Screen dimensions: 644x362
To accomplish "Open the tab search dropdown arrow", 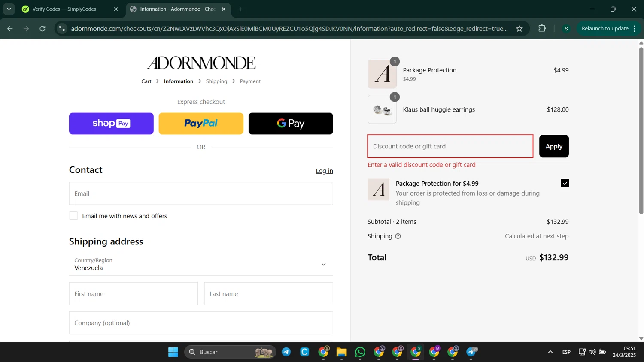I will (9, 9).
